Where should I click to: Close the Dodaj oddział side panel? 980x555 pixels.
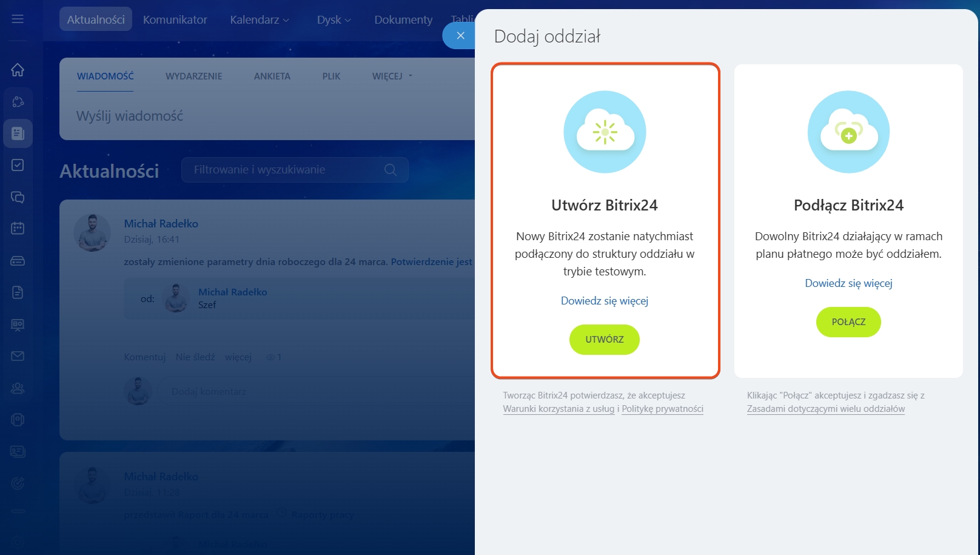(460, 36)
